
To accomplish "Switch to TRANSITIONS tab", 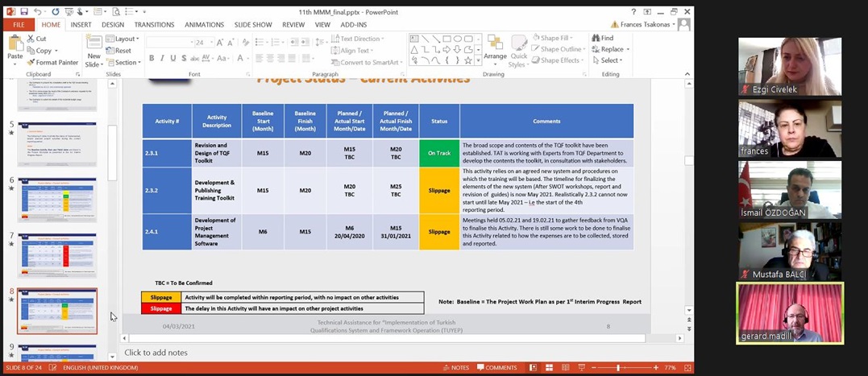I will pos(155,25).
